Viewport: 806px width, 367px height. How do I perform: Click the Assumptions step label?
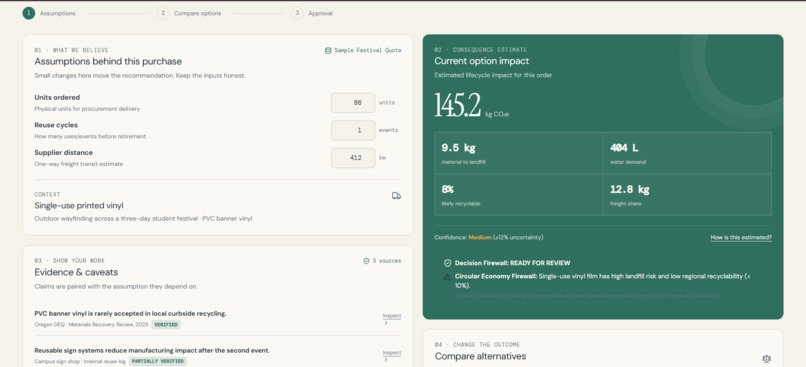coord(58,13)
